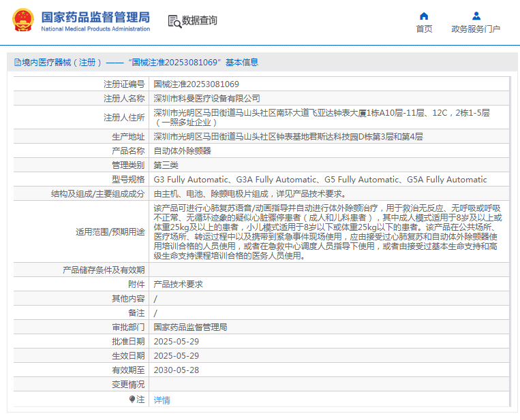Select 批准日期 value 2025-05-29
This screenshot has width=520, height=420.
pos(176,342)
